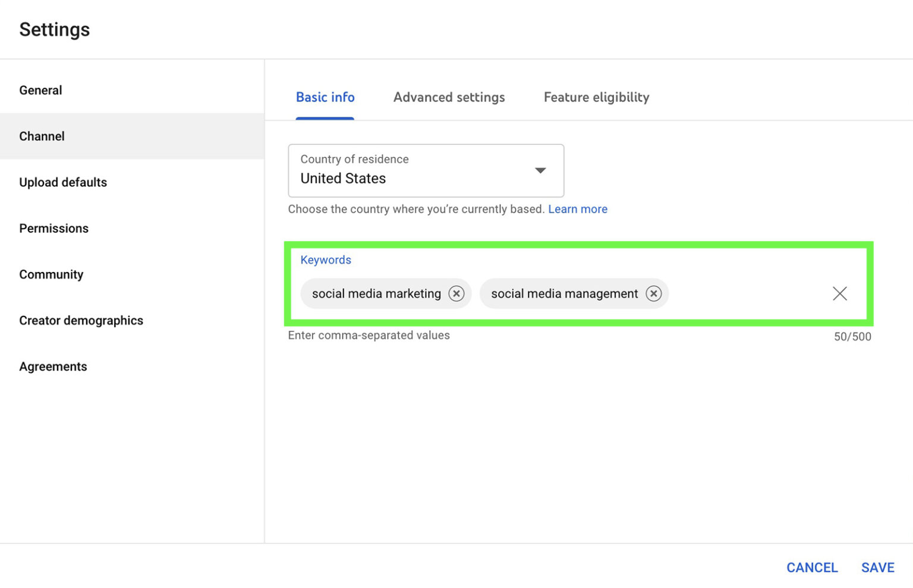Select Channel in the settings sidebar

[42, 136]
